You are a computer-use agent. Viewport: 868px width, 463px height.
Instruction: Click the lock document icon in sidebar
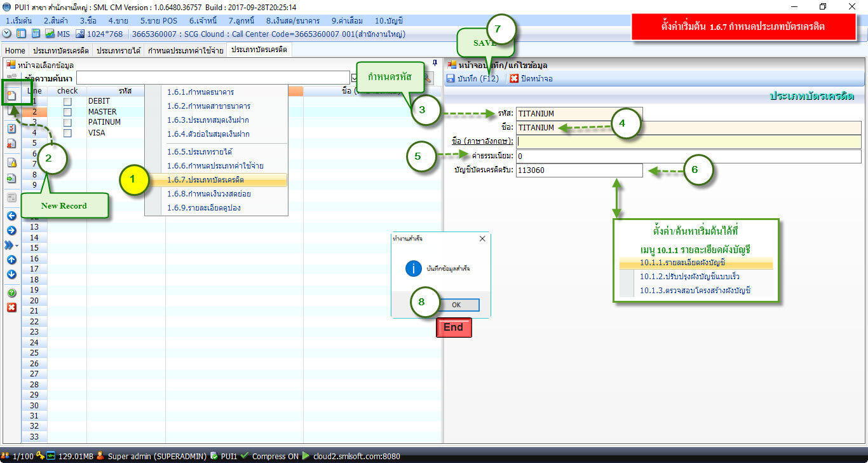point(11,163)
